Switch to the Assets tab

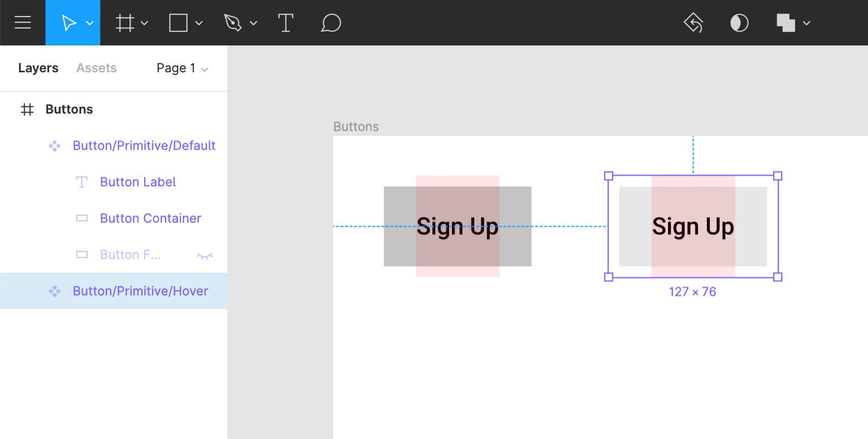point(97,68)
